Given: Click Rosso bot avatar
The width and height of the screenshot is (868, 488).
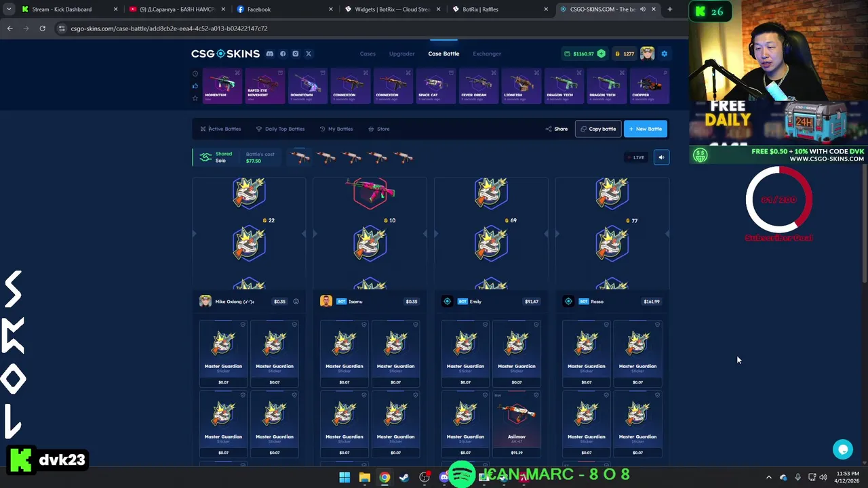Looking at the screenshot, I should click(x=568, y=302).
